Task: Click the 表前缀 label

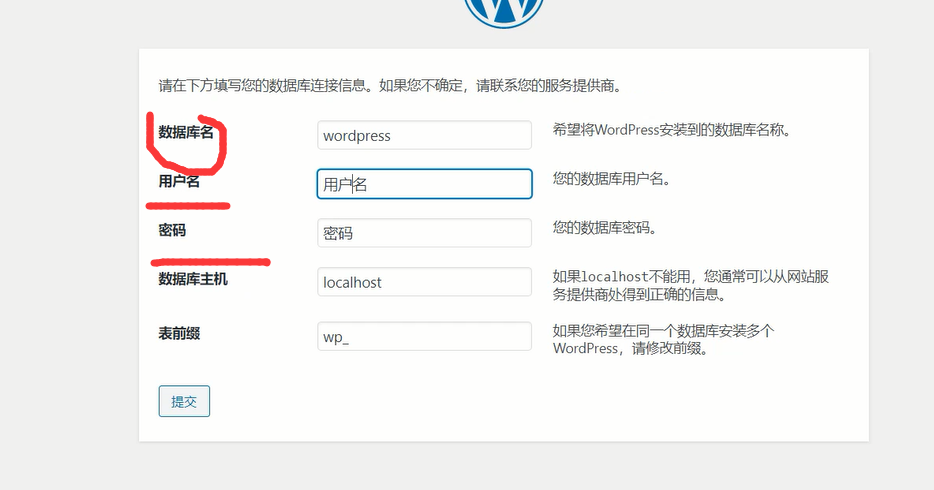Action: tap(179, 333)
